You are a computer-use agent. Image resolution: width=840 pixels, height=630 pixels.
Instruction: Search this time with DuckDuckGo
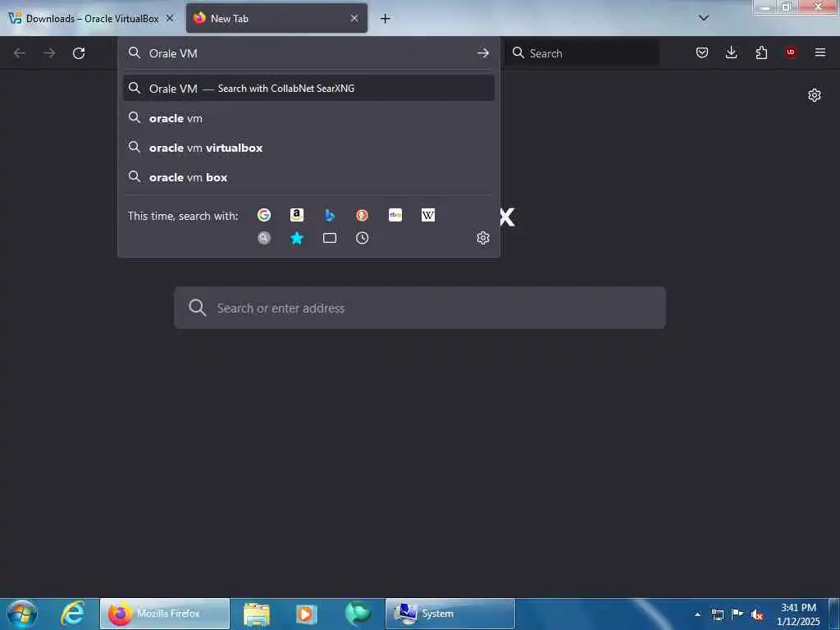click(x=362, y=215)
